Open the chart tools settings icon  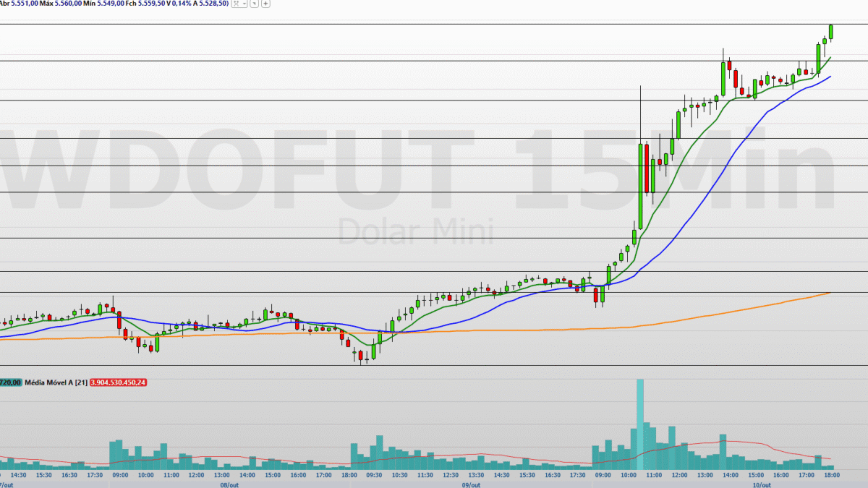[236, 4]
